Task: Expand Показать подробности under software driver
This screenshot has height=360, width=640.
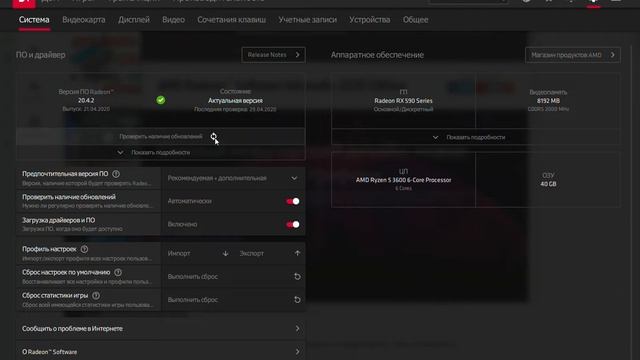Action: tap(160, 152)
